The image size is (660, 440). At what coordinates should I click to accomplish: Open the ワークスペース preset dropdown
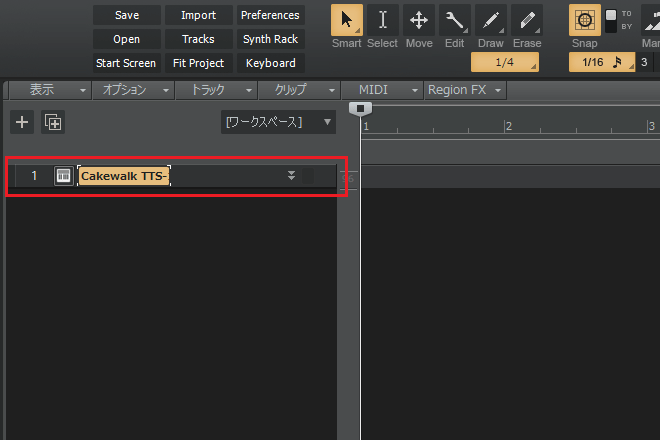(x=278, y=122)
